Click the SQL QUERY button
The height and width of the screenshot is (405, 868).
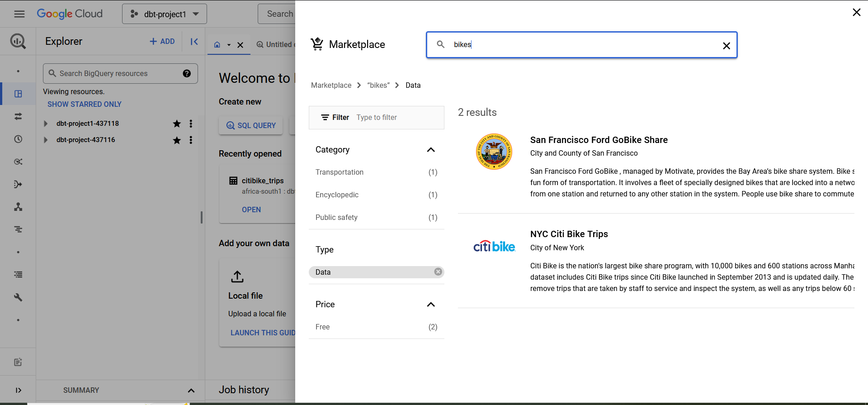click(x=251, y=125)
